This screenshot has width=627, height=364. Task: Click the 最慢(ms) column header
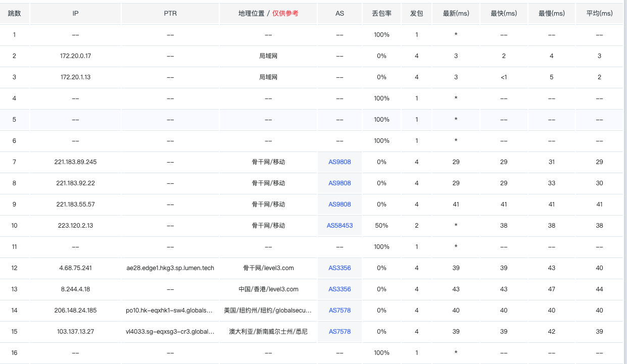coord(552,14)
